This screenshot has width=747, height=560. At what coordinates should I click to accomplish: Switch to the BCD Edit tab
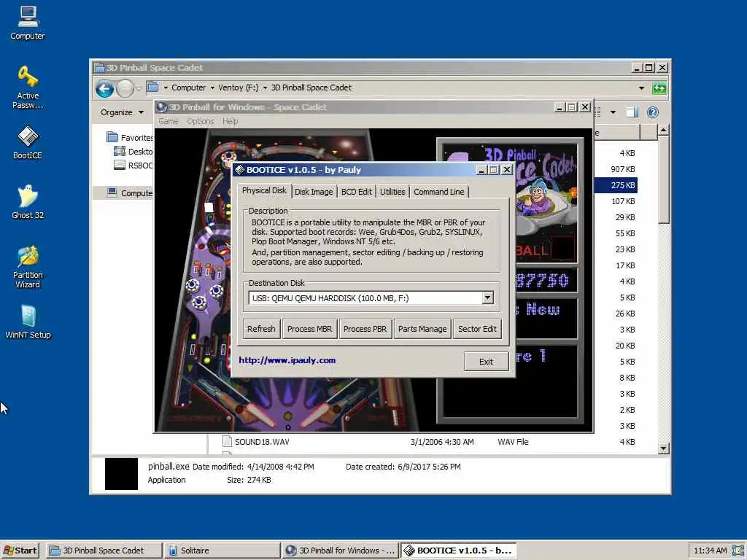(x=356, y=192)
